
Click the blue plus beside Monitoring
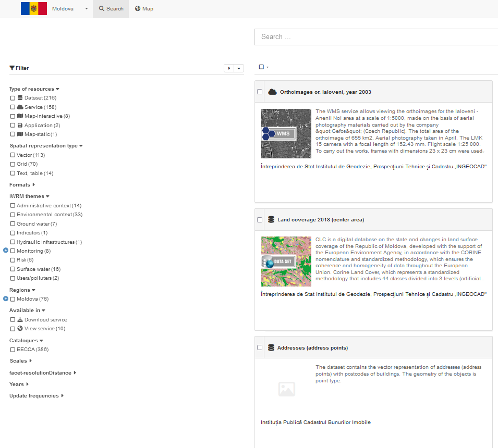(x=5, y=251)
